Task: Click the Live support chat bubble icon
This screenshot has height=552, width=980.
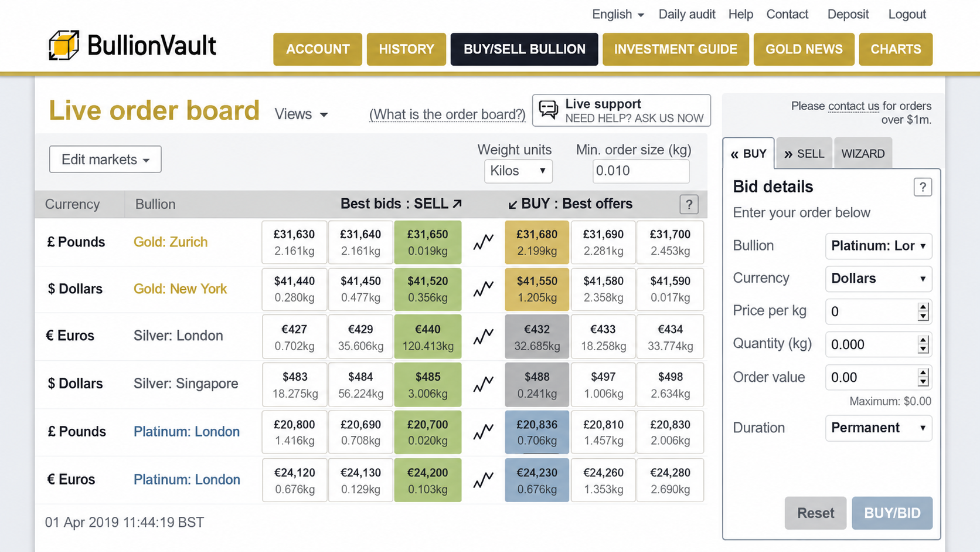Action: tap(549, 110)
